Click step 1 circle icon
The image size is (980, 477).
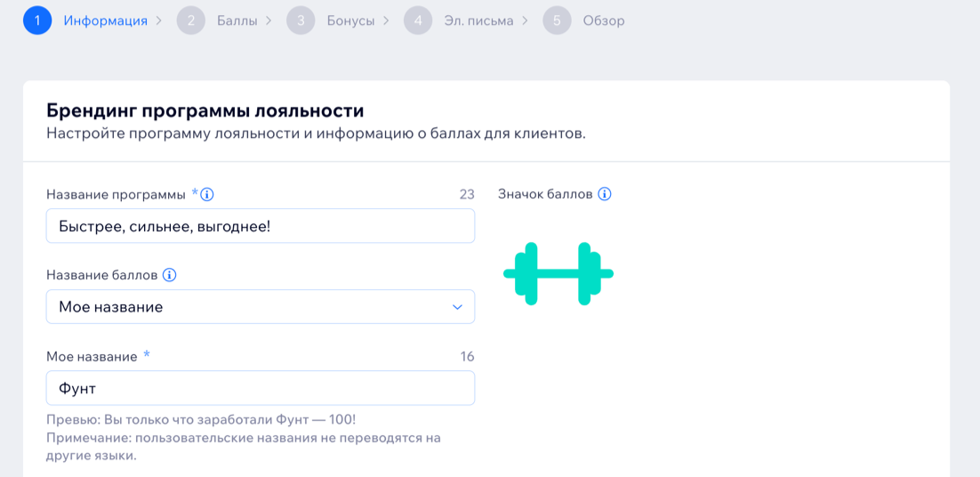click(37, 20)
